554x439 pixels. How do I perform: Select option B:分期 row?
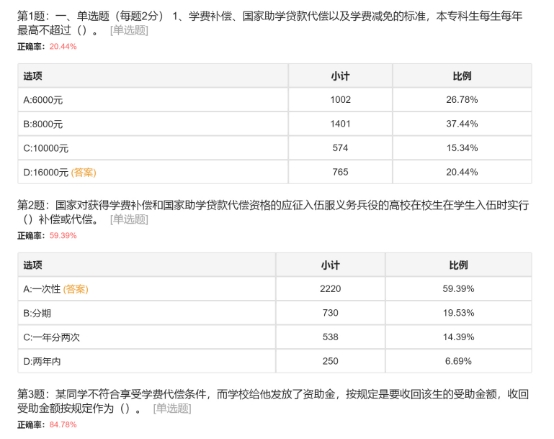[x=275, y=313]
